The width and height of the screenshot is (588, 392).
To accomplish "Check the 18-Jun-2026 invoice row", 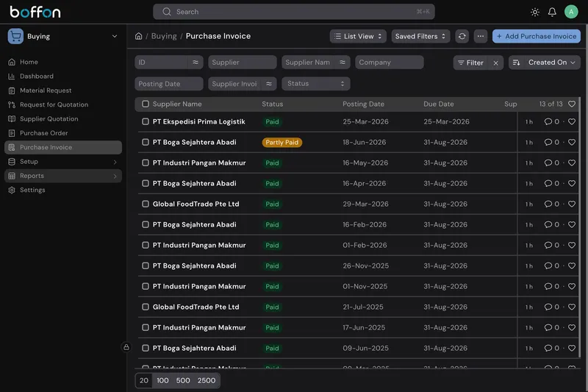I will coord(146,142).
